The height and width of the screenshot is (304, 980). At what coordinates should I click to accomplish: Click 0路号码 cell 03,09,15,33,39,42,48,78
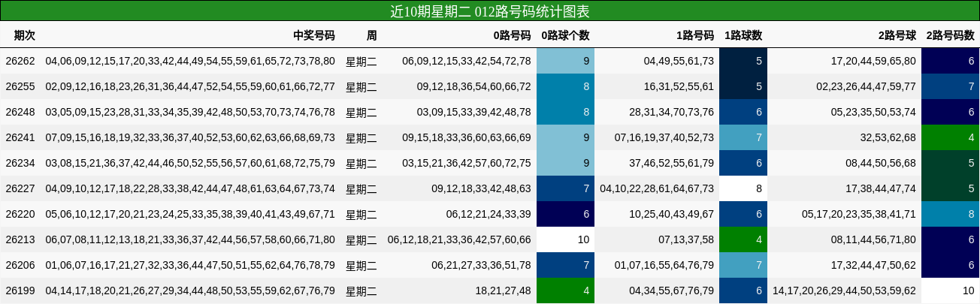[474, 112]
